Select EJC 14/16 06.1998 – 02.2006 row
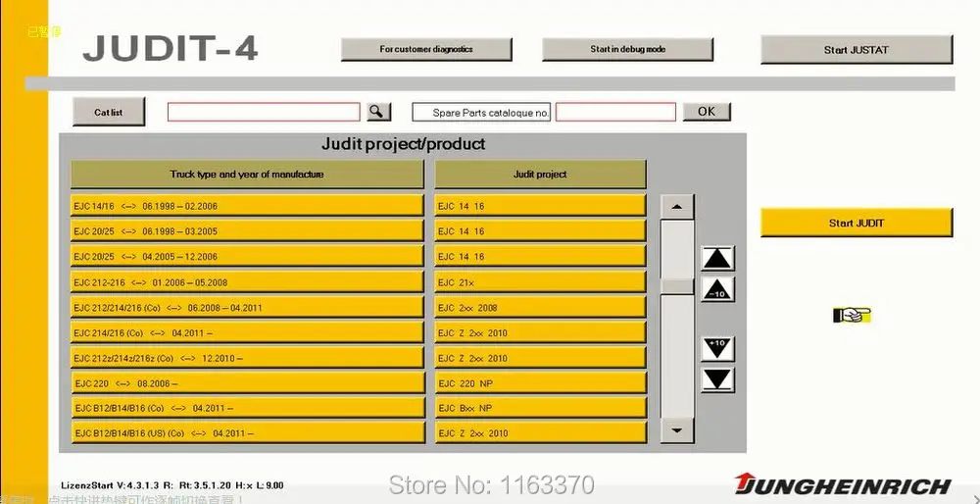The image size is (980, 504). coord(247,206)
